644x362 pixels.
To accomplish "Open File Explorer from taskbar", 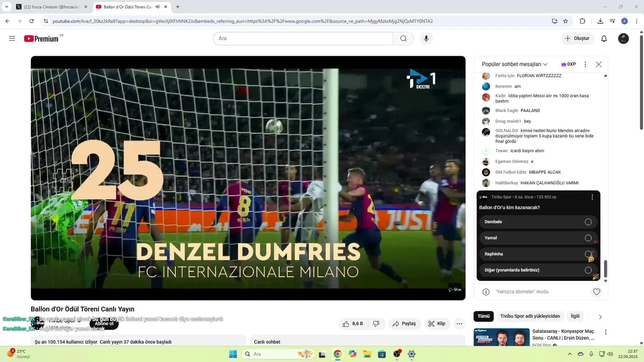I will [367, 354].
